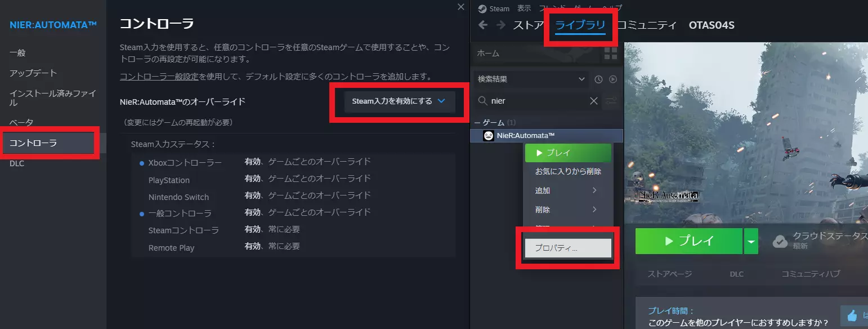This screenshot has height=329, width=868.
Task: Go back with the left arrow icon
Action: coord(482,25)
